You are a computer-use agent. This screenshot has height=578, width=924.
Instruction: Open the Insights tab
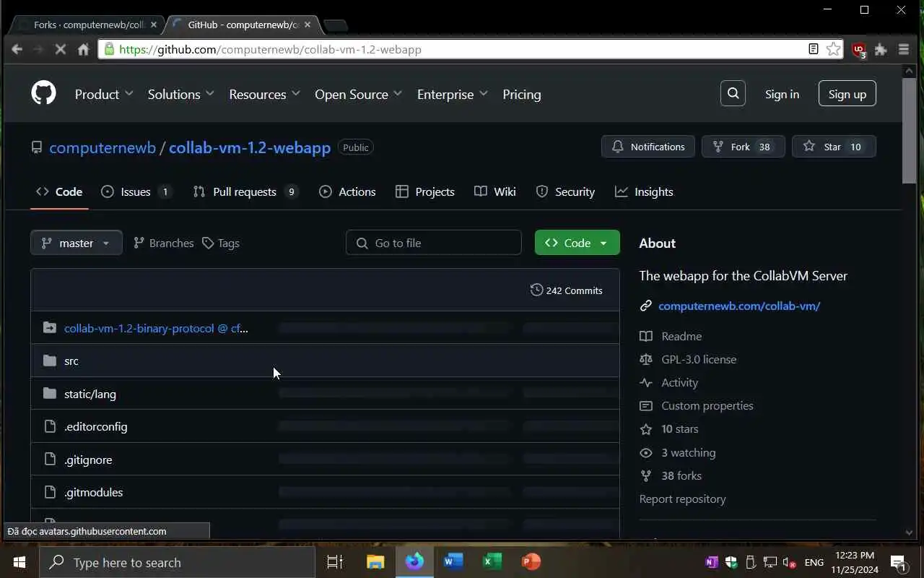coord(644,191)
